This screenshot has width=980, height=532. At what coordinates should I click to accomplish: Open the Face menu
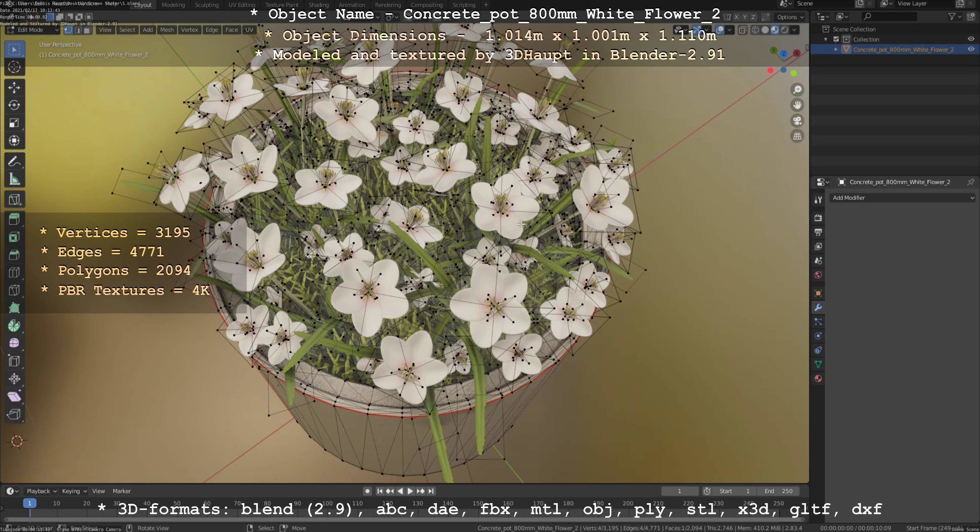pos(231,30)
